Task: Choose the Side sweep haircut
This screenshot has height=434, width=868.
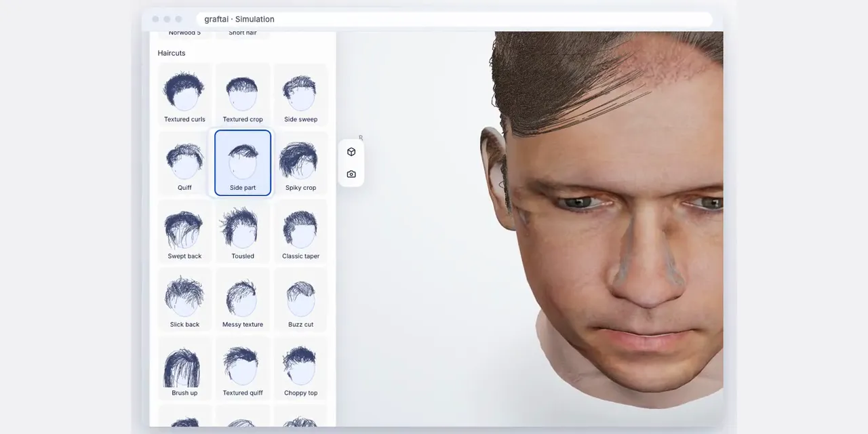Action: [x=300, y=94]
